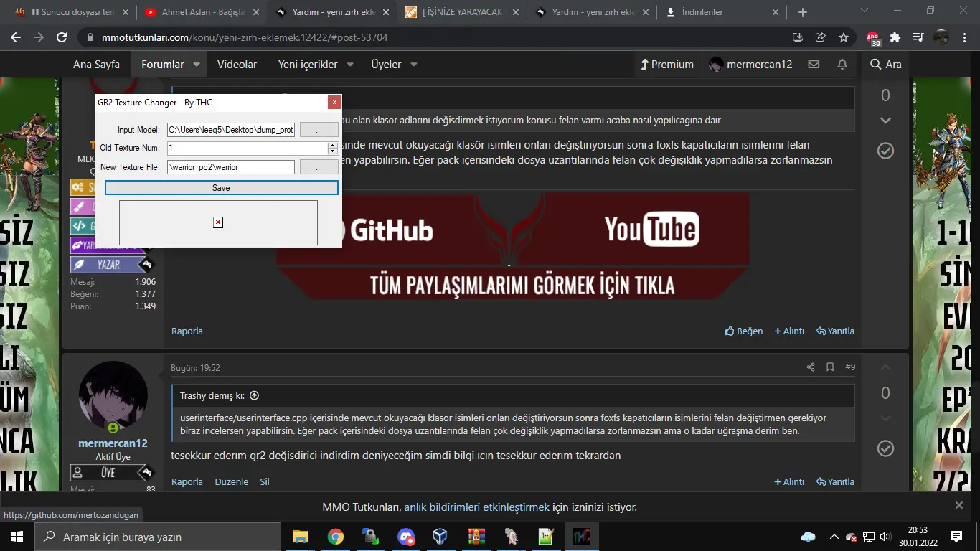Open the messages envelope icon beside mermercan12
Image resolution: width=980 pixels, height=551 pixels.
pyautogui.click(x=814, y=64)
